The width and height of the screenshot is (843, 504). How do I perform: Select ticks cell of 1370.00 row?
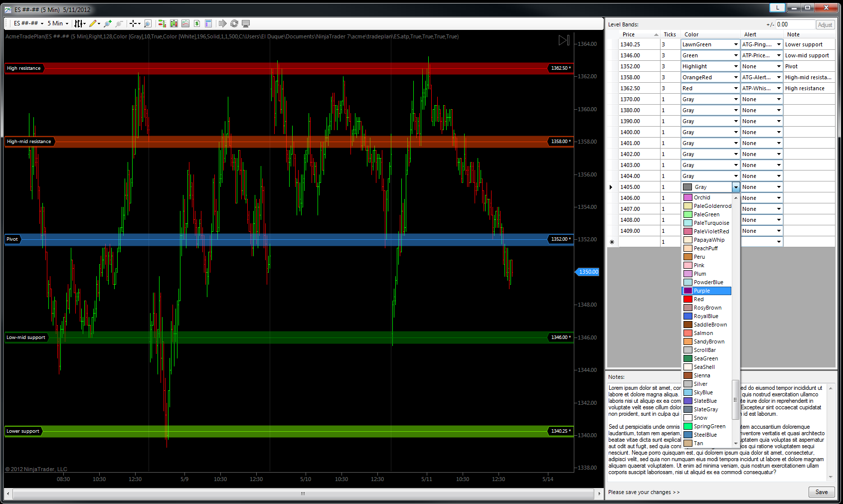click(x=671, y=99)
